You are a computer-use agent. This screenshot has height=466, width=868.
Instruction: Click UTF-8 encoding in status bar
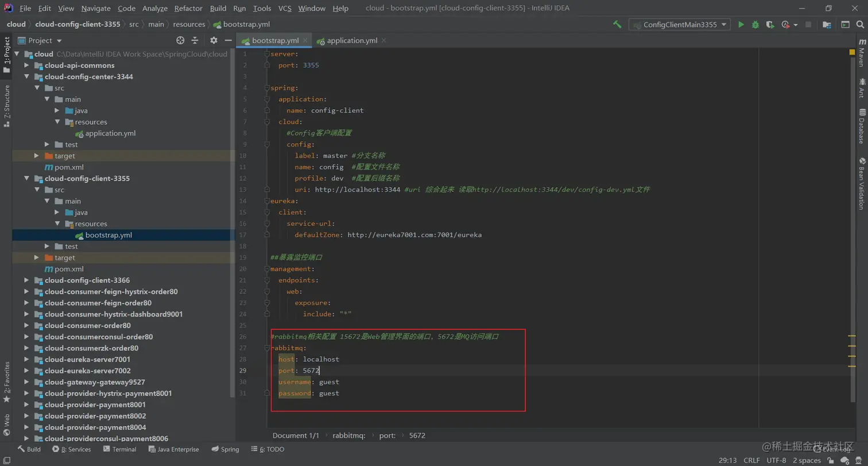(776, 460)
